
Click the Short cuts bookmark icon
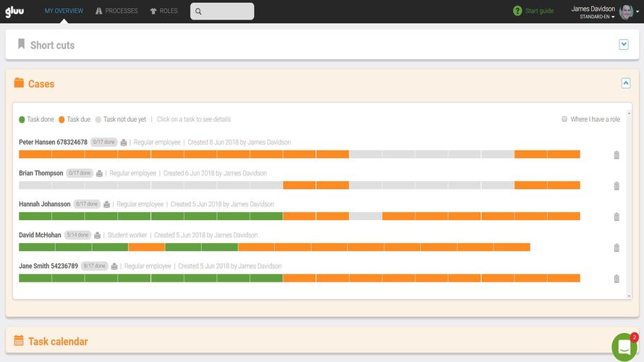click(22, 44)
